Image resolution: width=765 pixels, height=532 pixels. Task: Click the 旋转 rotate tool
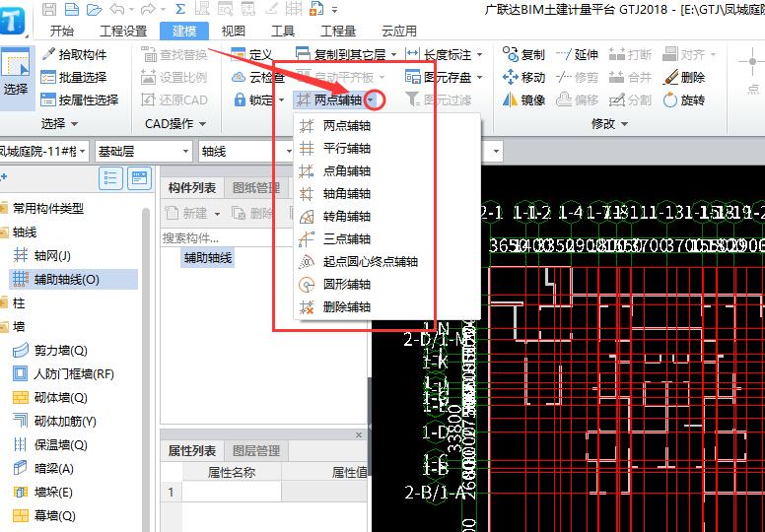coord(684,100)
